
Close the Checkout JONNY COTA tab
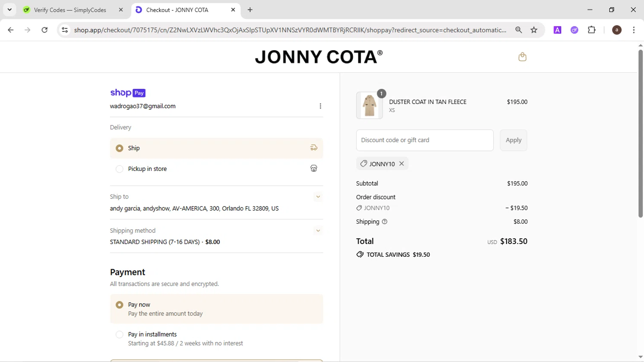click(x=233, y=9)
